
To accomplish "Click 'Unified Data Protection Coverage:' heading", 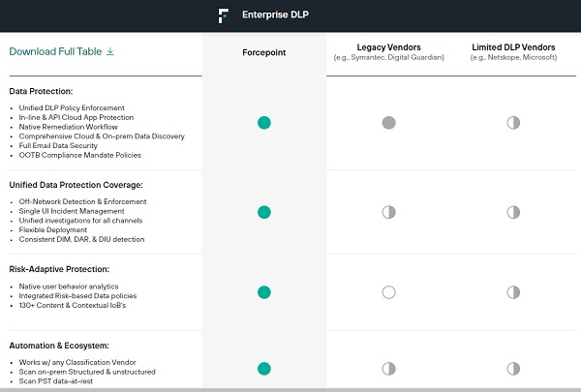I will click(x=76, y=185).
